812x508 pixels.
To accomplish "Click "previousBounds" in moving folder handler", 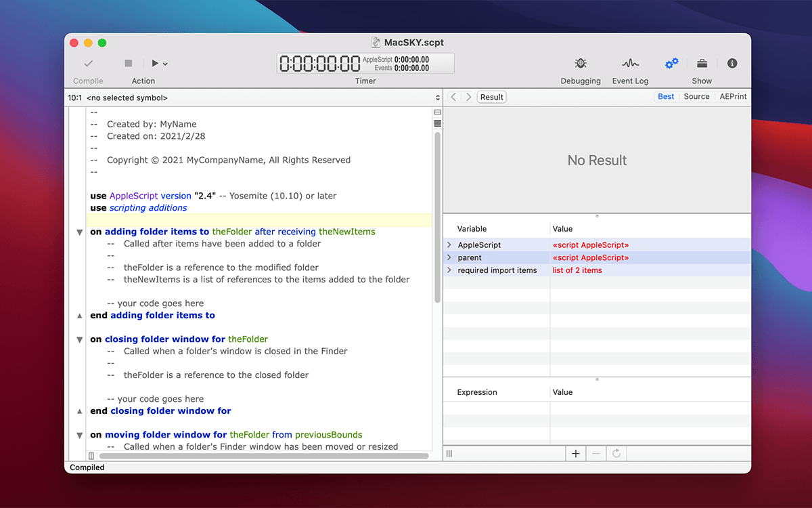I will [x=329, y=435].
